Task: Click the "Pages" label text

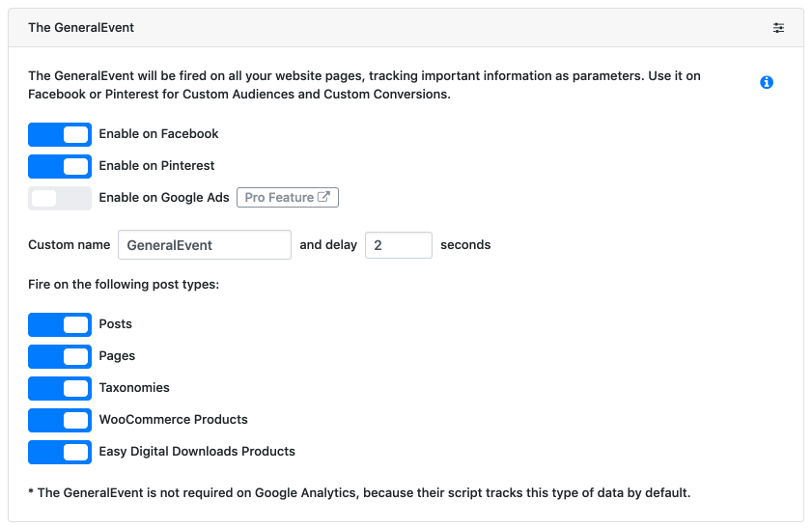Action: click(x=117, y=355)
